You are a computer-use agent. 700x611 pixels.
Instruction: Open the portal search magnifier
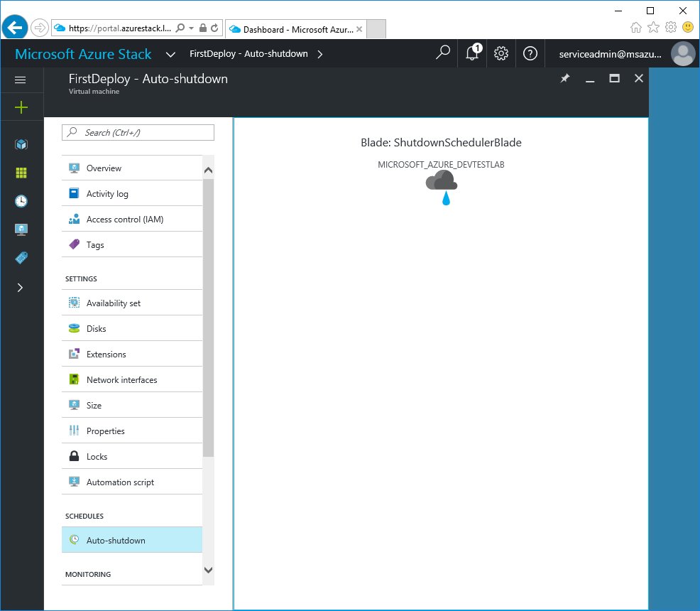tap(443, 53)
